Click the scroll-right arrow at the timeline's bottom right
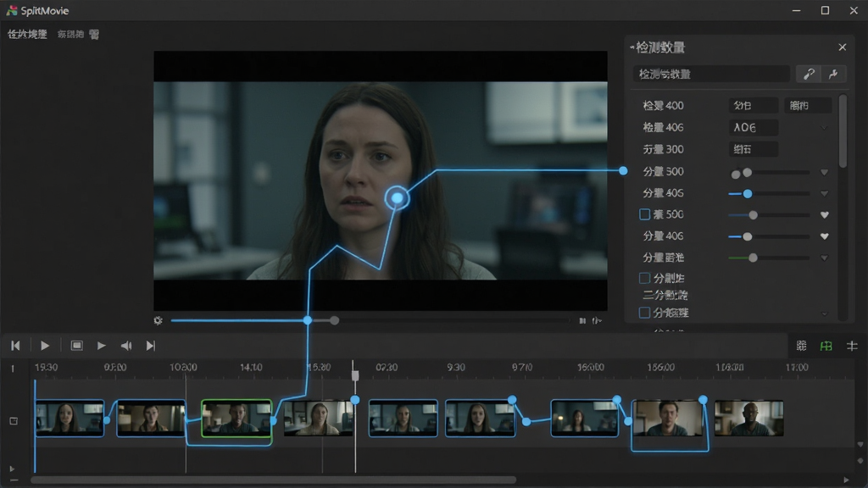The image size is (868, 488). [x=846, y=480]
